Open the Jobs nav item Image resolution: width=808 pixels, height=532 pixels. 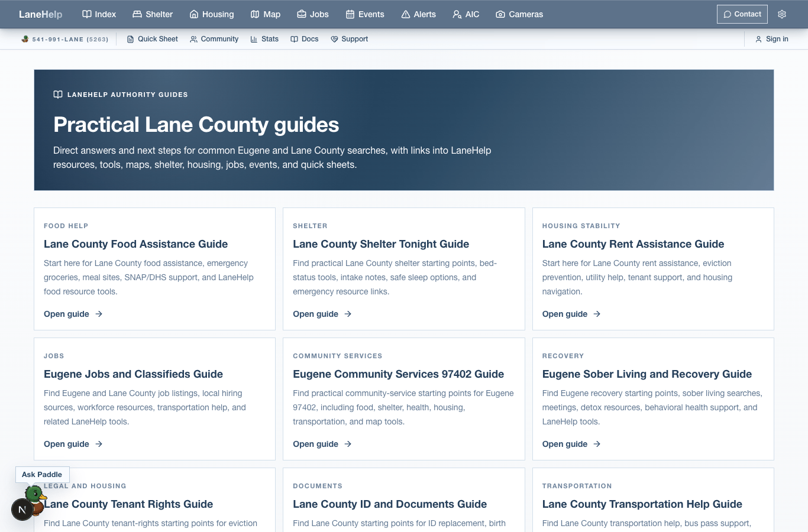click(x=313, y=14)
